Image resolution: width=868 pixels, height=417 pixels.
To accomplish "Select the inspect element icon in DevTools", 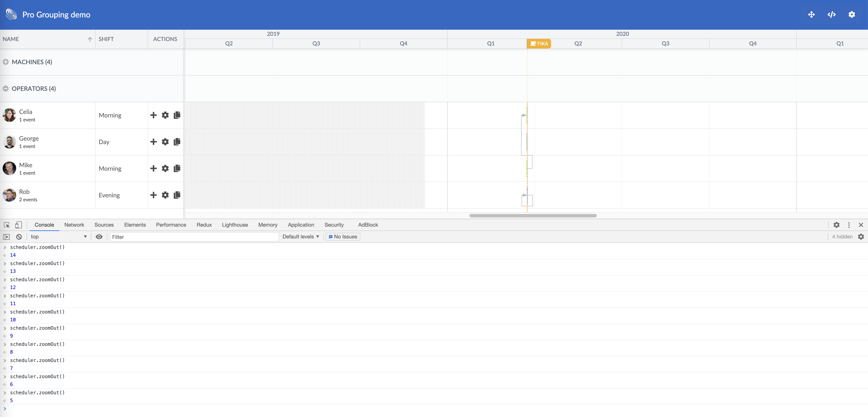I will click(6, 225).
